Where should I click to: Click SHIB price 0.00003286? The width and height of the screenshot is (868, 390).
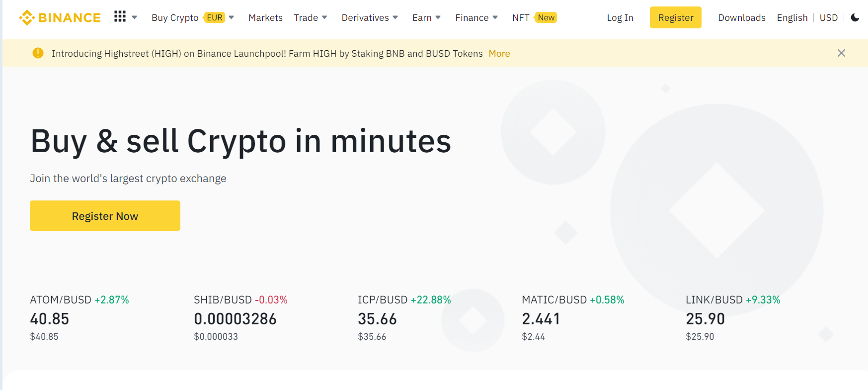point(235,319)
